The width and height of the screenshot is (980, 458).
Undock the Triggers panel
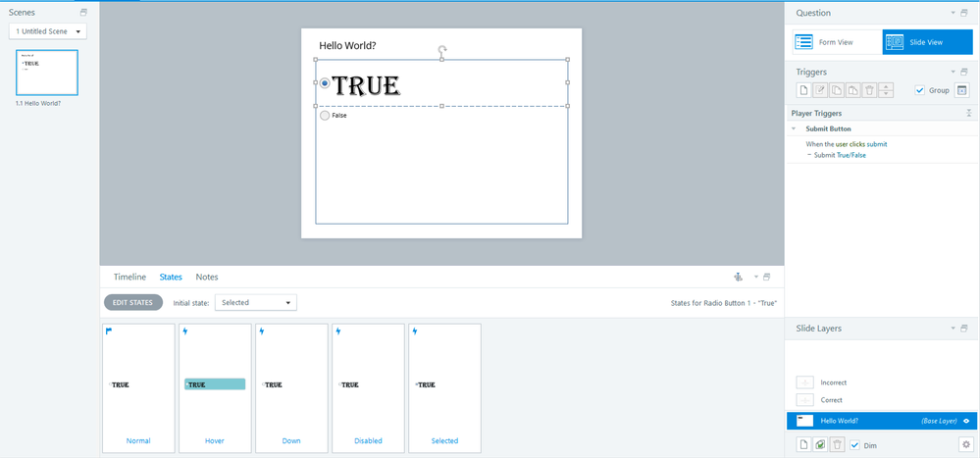click(964, 72)
